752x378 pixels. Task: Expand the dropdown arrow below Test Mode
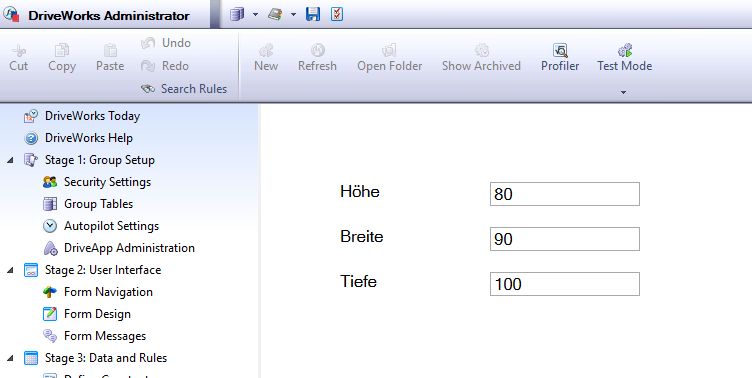point(623,92)
